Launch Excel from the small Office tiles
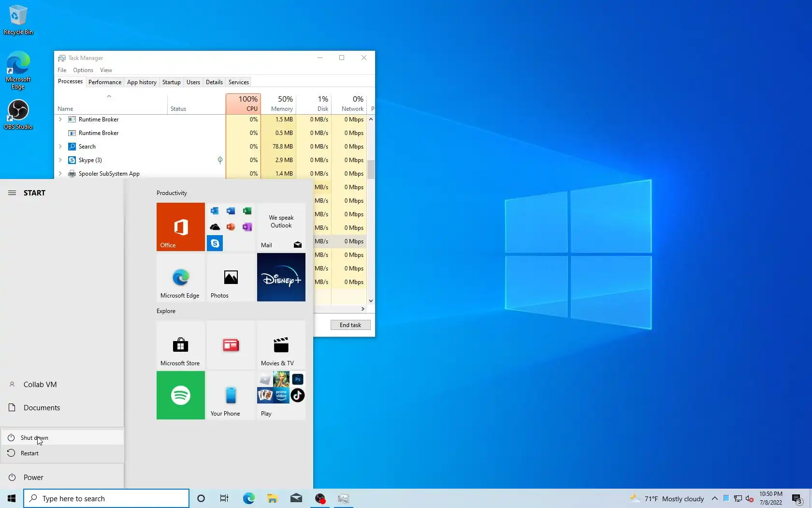The width and height of the screenshot is (812, 508). click(247, 211)
